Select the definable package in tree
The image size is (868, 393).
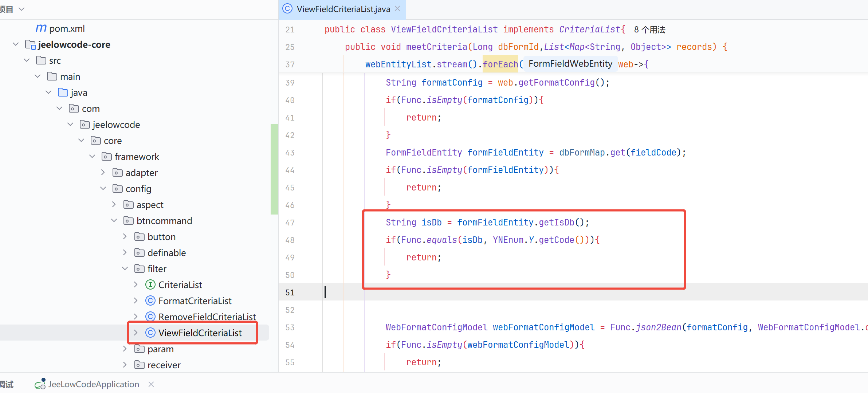[166, 253]
